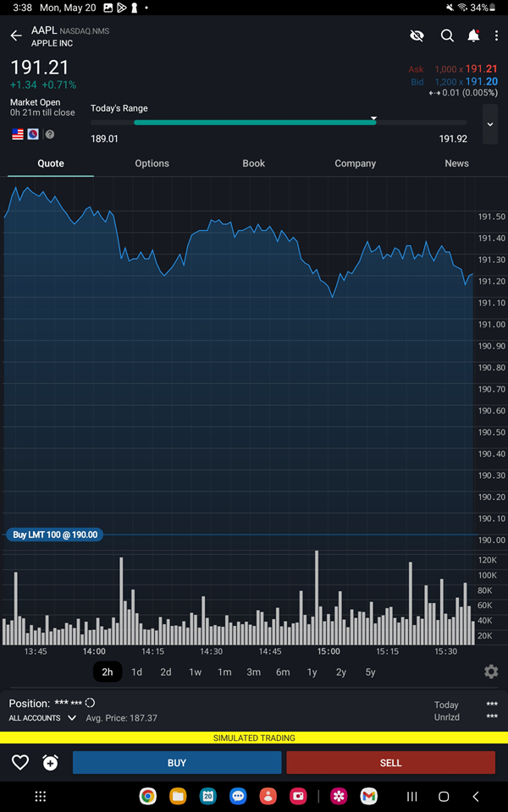Tap the alarm clock add-alert icon
The height and width of the screenshot is (812, 508).
pyautogui.click(x=50, y=762)
